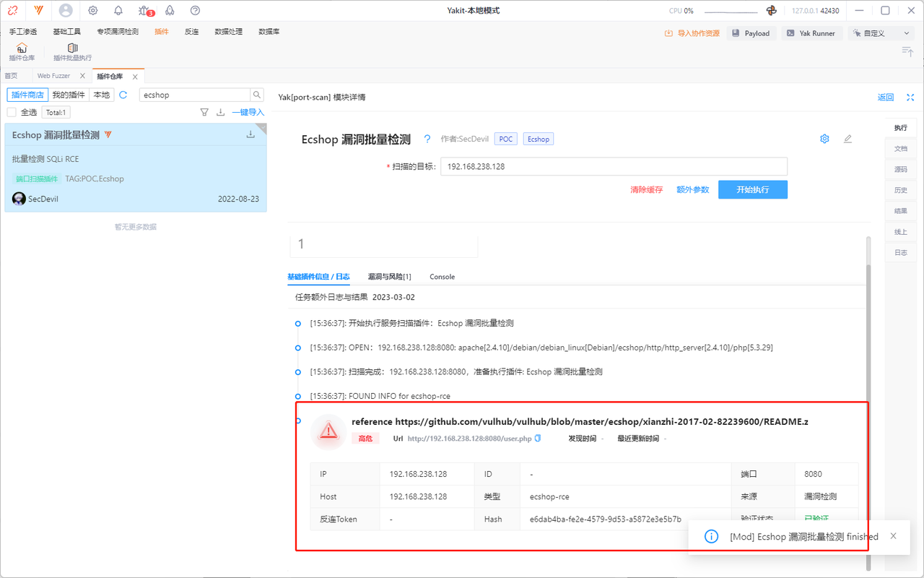Open the 插件 menu
Viewport: 924px width, 578px height.
click(x=162, y=32)
